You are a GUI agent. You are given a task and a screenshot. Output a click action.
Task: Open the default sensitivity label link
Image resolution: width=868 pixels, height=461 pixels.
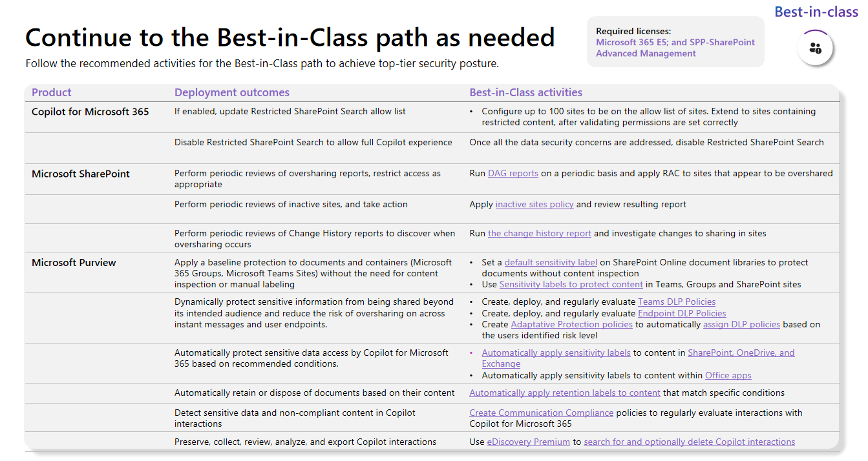(x=551, y=262)
